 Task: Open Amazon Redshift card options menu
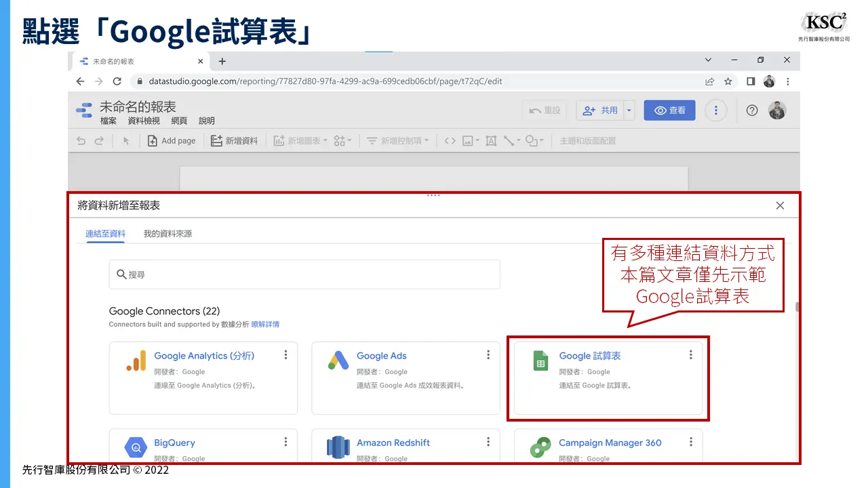pos(488,442)
